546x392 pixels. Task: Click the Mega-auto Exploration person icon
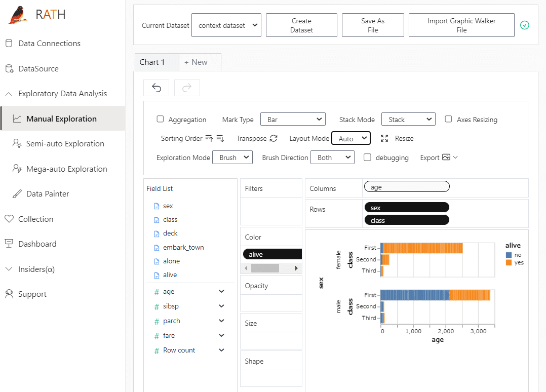pyautogui.click(x=17, y=169)
